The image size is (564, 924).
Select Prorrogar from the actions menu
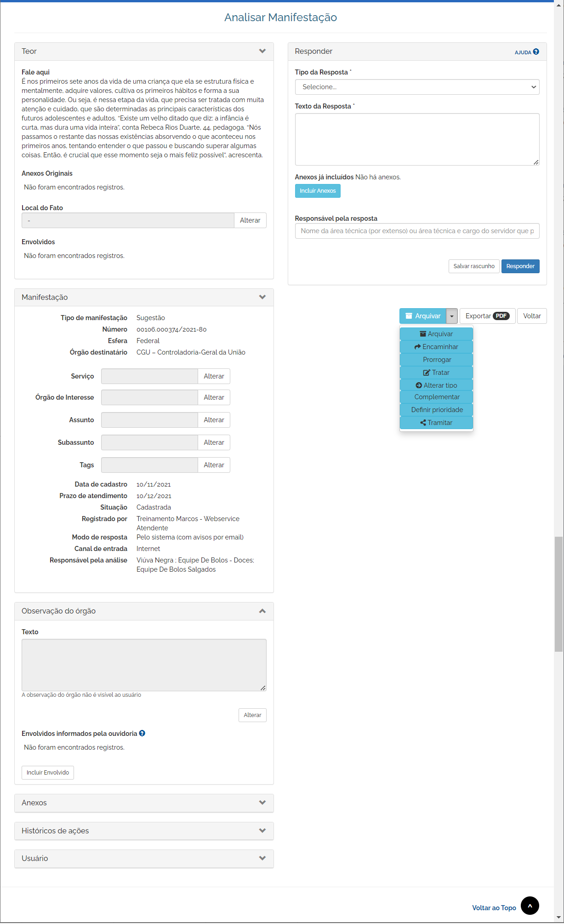[x=436, y=360]
